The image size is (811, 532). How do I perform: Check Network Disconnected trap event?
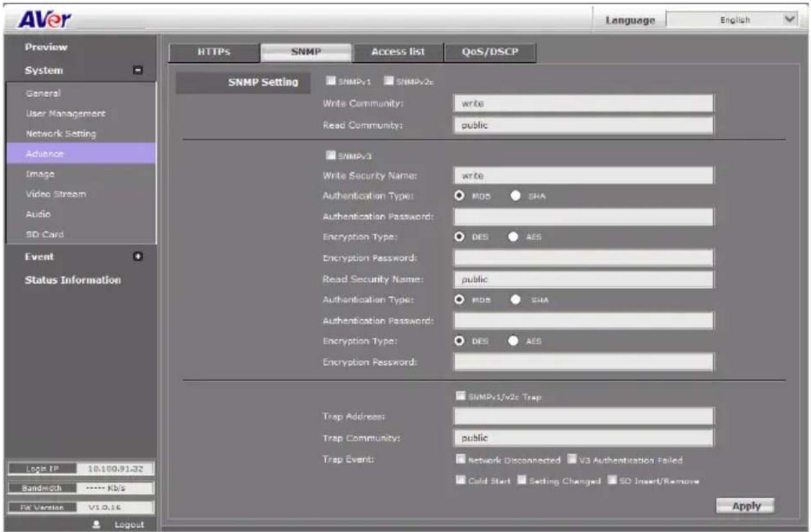point(460,460)
